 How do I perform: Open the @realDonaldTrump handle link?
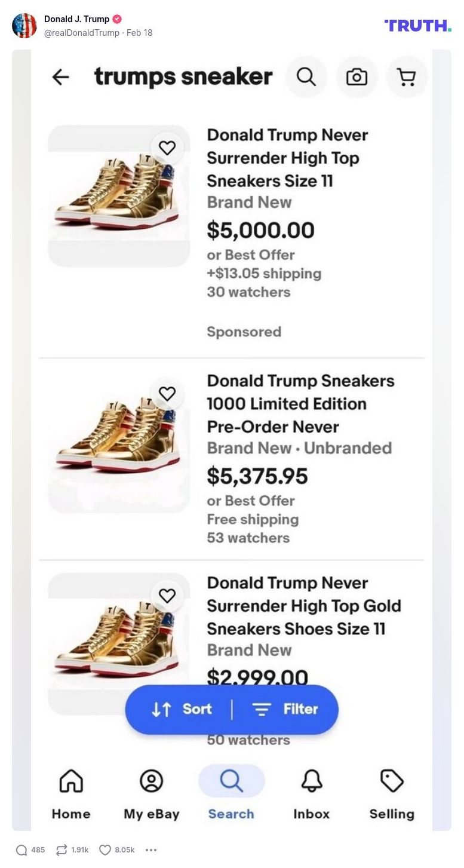(82, 33)
